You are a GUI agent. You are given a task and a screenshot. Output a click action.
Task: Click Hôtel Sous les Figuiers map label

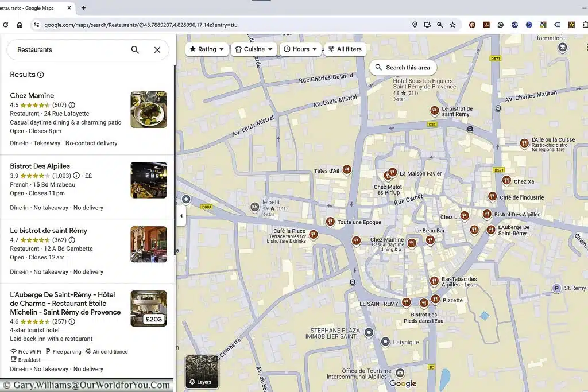424,84
